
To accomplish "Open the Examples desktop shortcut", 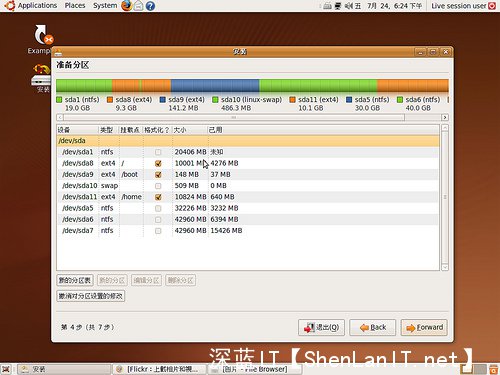I will click(43, 35).
